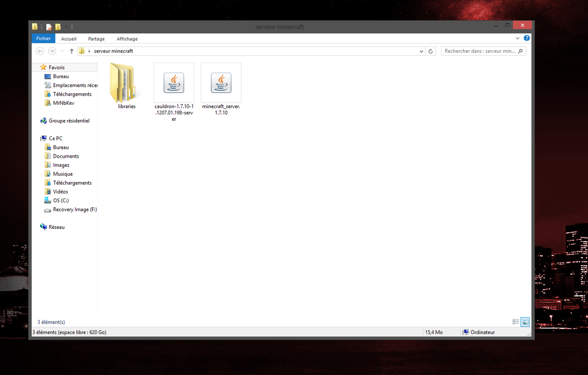Image resolution: width=588 pixels, height=375 pixels.
Task: Expand the address bar path chevron
Action: click(89, 51)
